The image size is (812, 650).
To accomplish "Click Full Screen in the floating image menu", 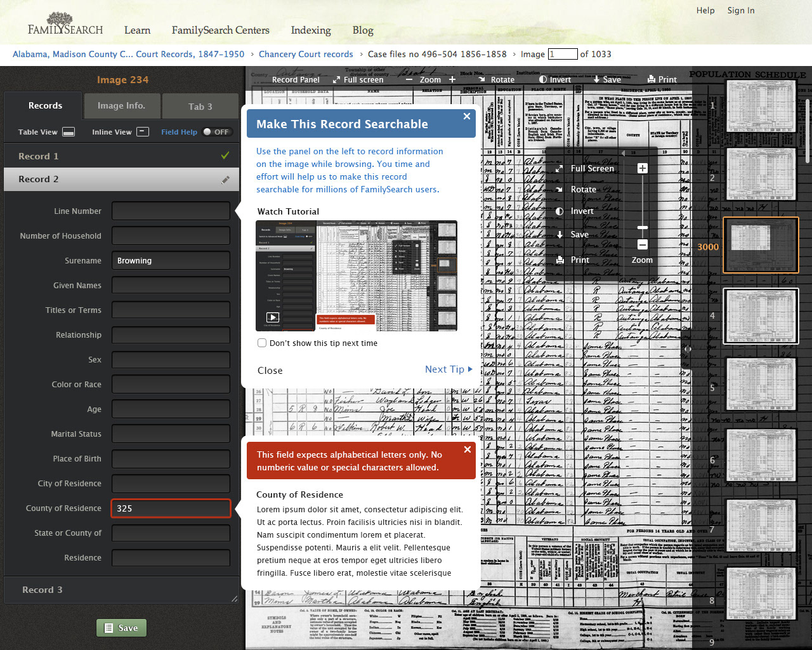I will [x=585, y=168].
